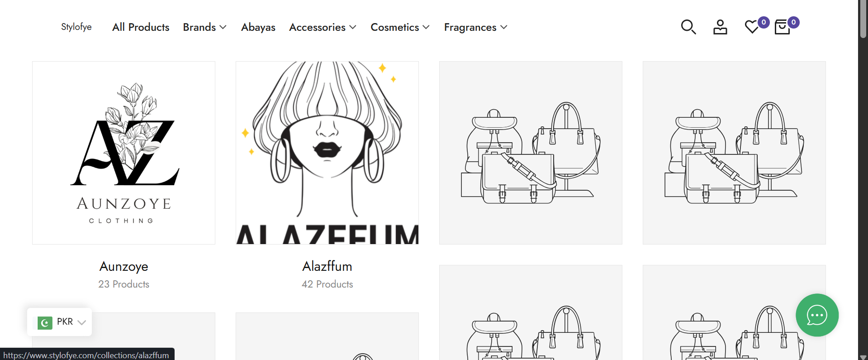Image resolution: width=868 pixels, height=360 pixels.
Task: Open the Abayas menu item
Action: pyautogui.click(x=258, y=27)
